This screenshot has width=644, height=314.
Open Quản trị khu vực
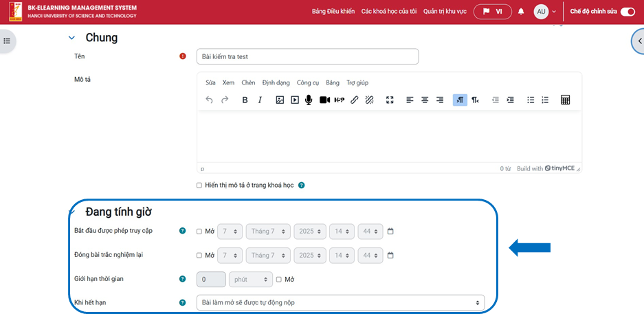(x=445, y=12)
